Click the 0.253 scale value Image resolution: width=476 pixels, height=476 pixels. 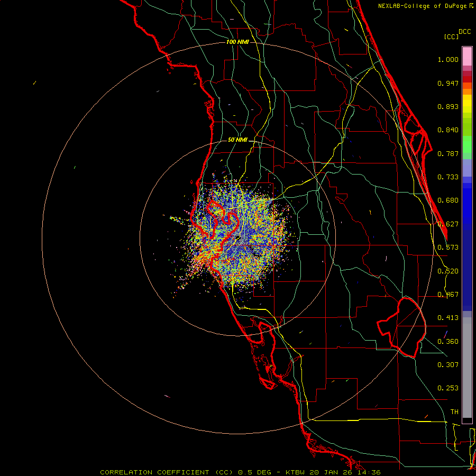click(448, 388)
